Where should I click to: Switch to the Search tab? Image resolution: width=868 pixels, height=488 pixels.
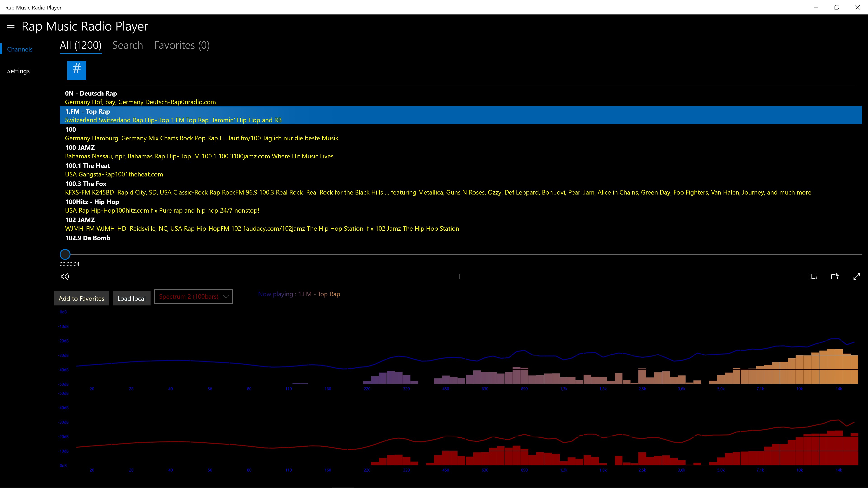(x=128, y=45)
